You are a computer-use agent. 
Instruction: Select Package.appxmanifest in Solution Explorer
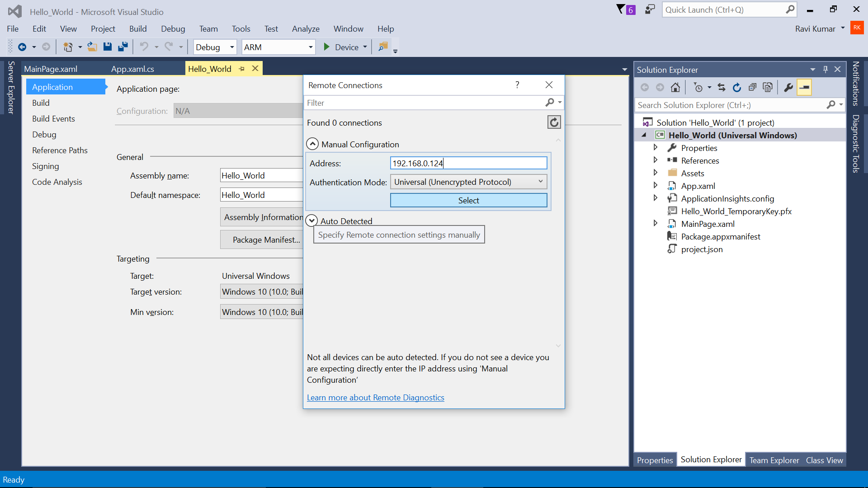point(721,236)
